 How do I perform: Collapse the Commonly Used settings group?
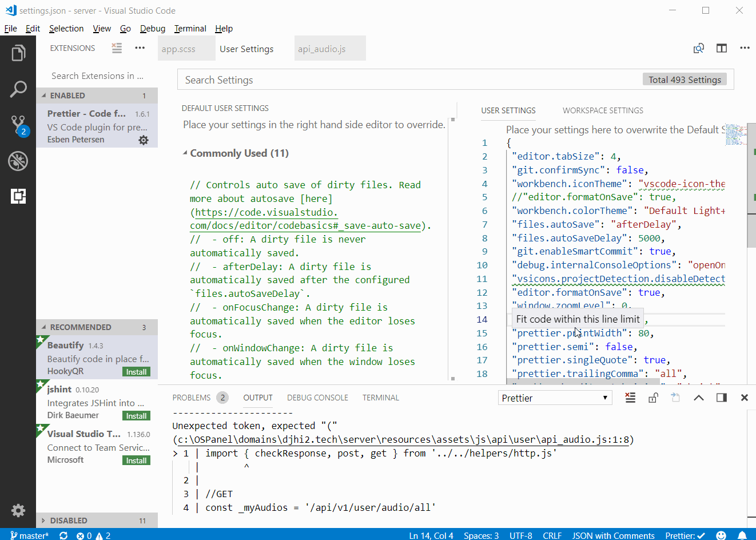coord(236,153)
